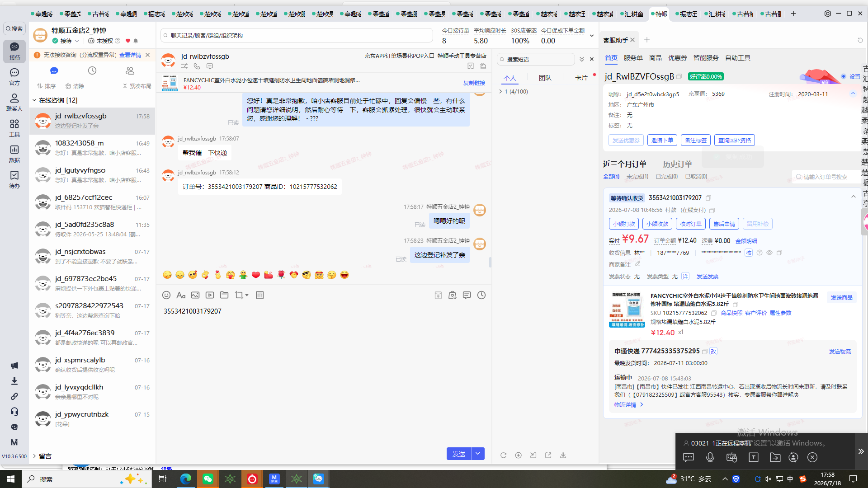Click the screenshot crop tool icon
The image size is (868, 488).
click(x=239, y=295)
